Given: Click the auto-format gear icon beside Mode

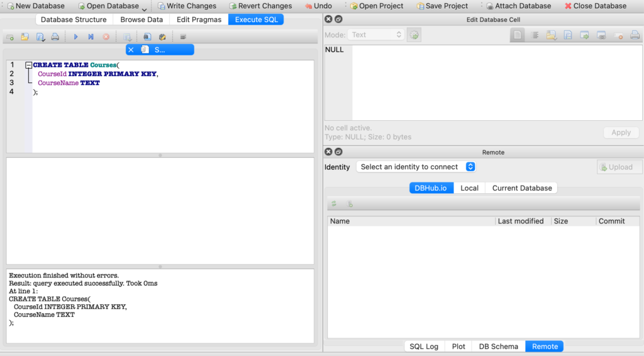Looking at the screenshot, I should click(x=414, y=35).
